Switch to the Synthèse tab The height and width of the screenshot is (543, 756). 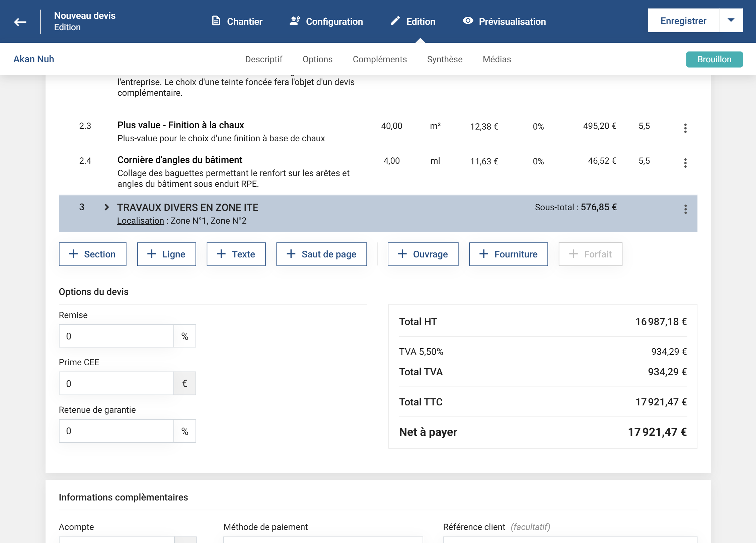[444, 59]
